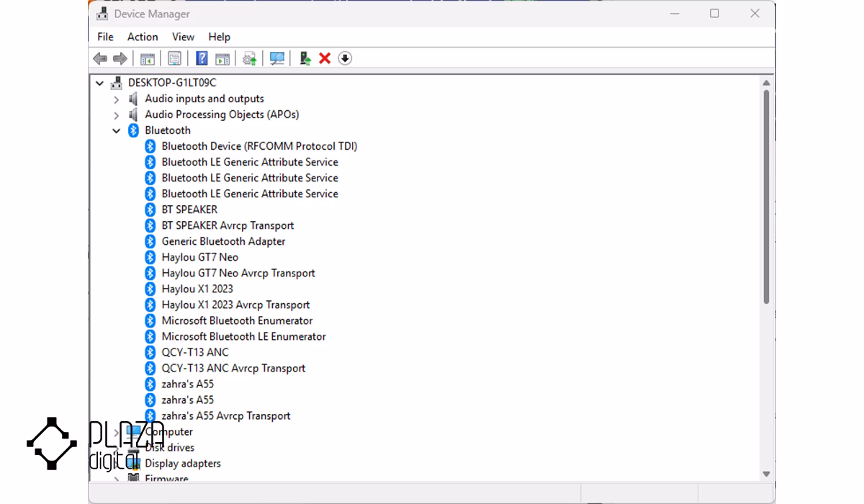This screenshot has height=504, width=864.
Task: Select the Audio Processing Objects (APOs) label
Action: point(222,114)
